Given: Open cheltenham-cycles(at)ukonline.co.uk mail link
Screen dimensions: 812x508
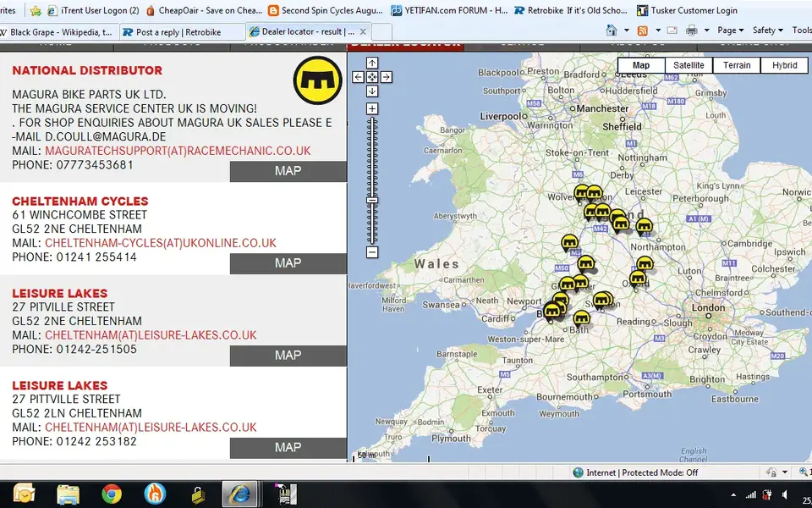Looking at the screenshot, I should pos(161,243).
